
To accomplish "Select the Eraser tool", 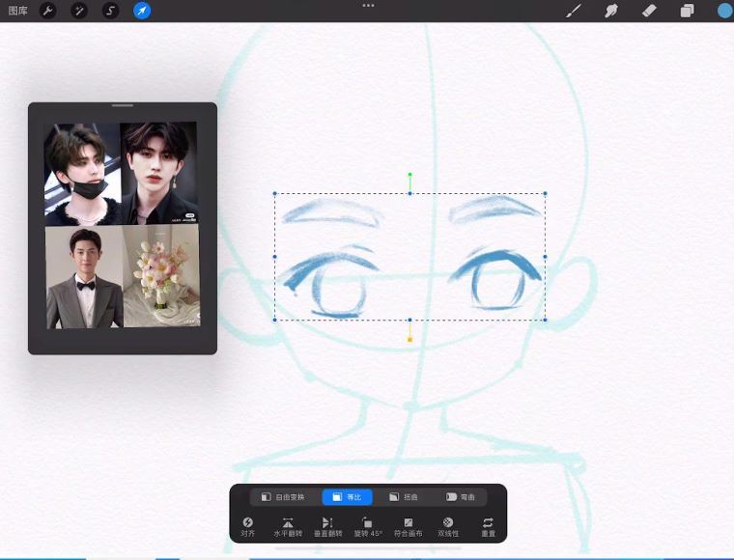I will tap(649, 11).
